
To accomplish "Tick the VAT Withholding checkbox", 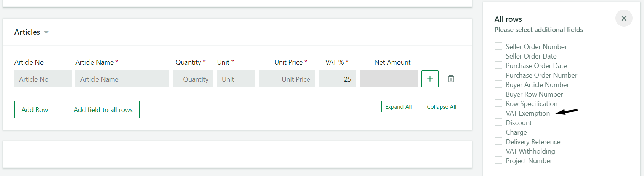I will click(498, 151).
